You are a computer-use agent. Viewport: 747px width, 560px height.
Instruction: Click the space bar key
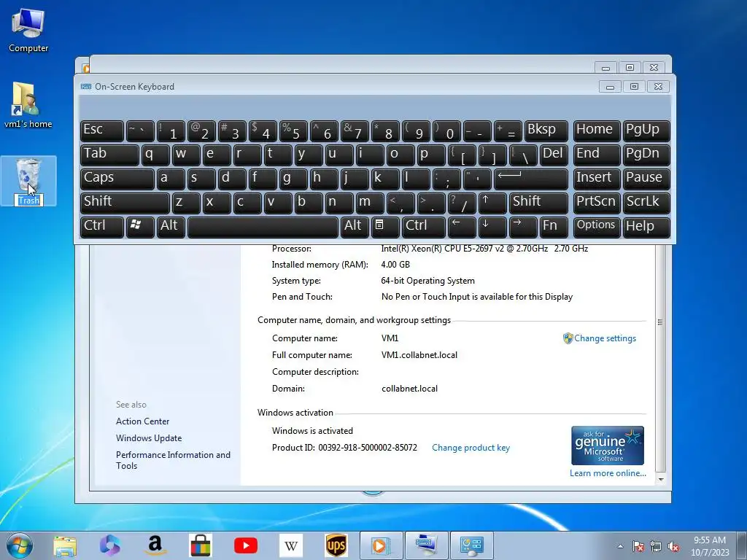263,227
